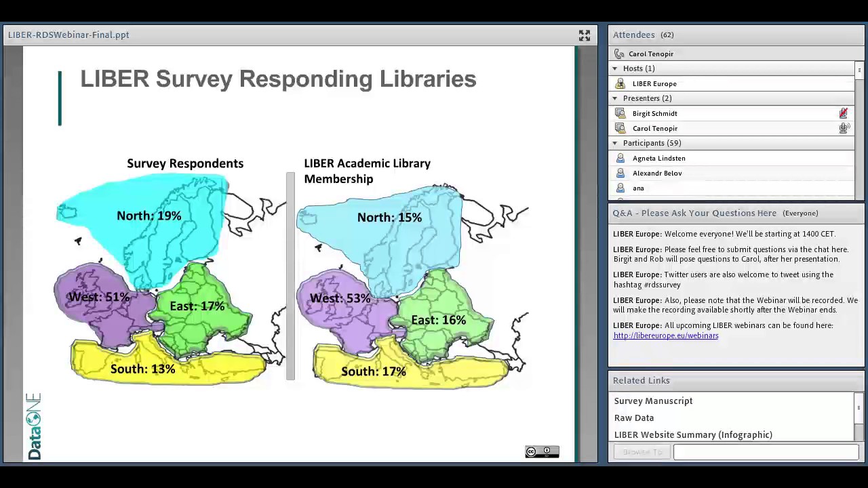Click the slide title 'LIBER Survey Responding Libraries'
The width and height of the screenshot is (868, 488).
click(278, 79)
